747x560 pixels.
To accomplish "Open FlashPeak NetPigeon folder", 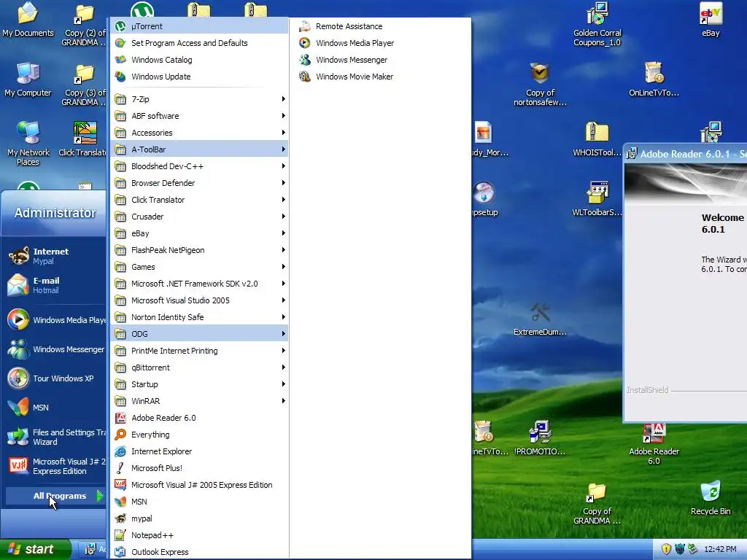I will coord(199,250).
